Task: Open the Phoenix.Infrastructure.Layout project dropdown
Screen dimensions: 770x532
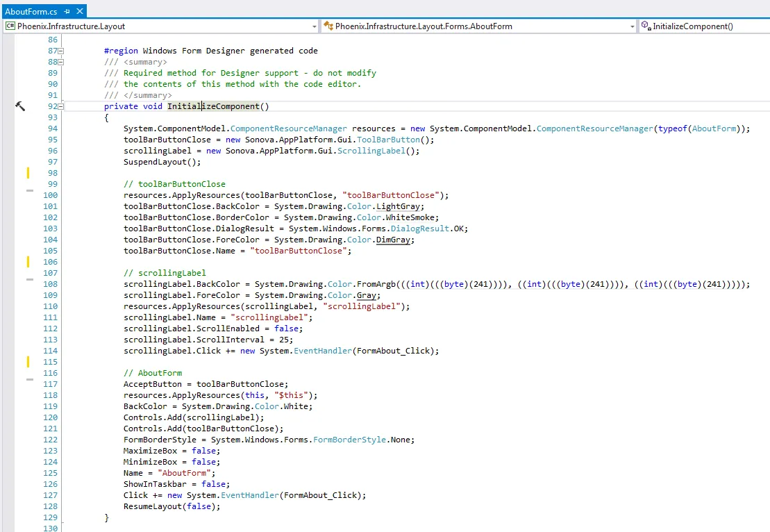Action: point(161,26)
